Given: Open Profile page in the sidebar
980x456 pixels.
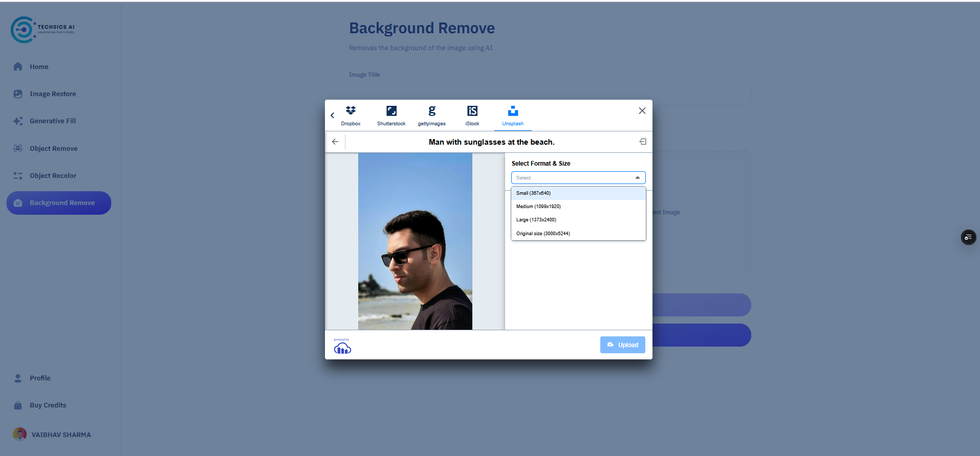Looking at the screenshot, I should 40,378.
